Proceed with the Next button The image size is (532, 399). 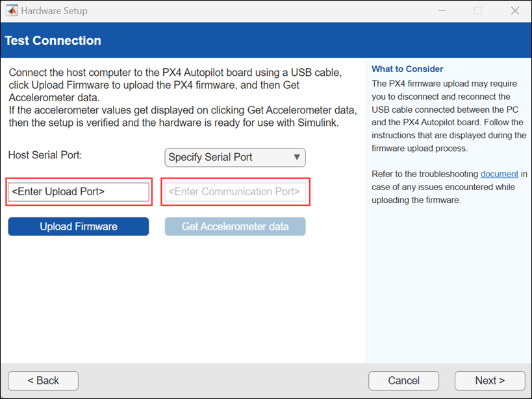(x=489, y=381)
